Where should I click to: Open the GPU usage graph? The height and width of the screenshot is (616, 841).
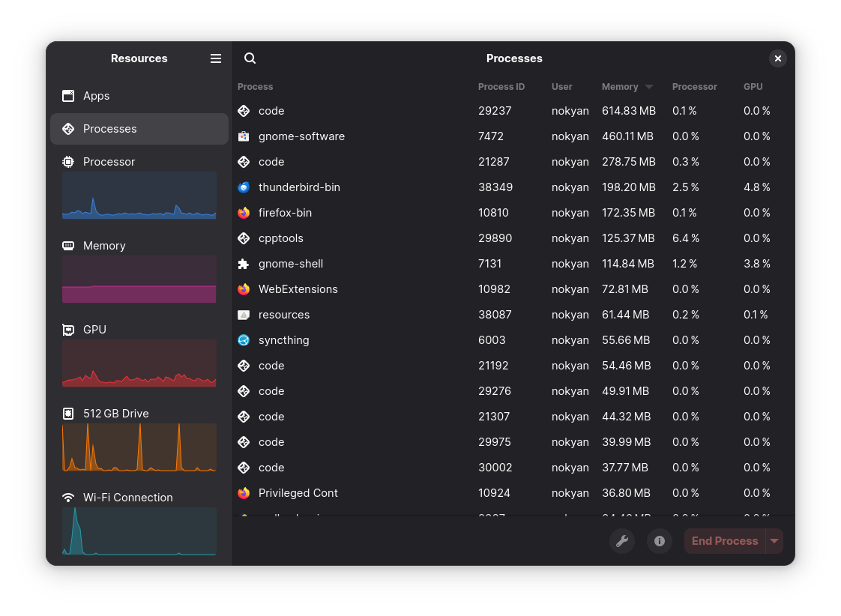(x=139, y=363)
